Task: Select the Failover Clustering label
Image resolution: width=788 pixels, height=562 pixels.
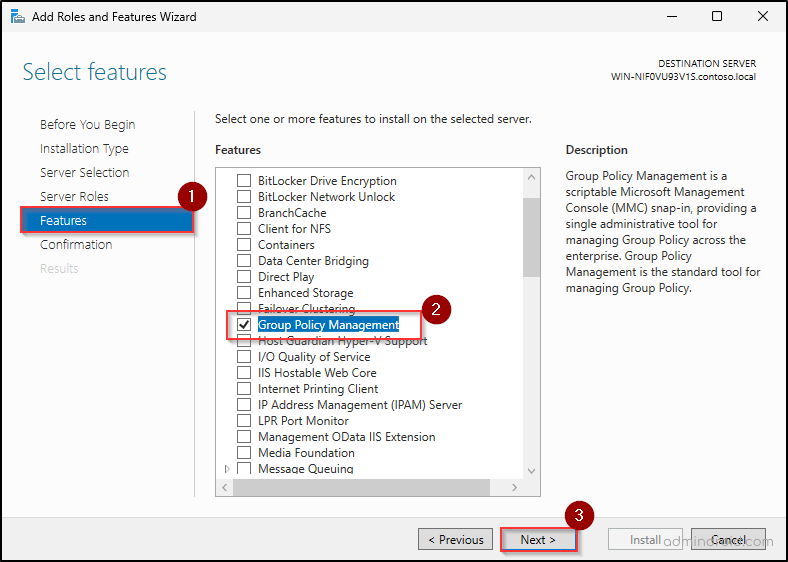Action: point(307,308)
